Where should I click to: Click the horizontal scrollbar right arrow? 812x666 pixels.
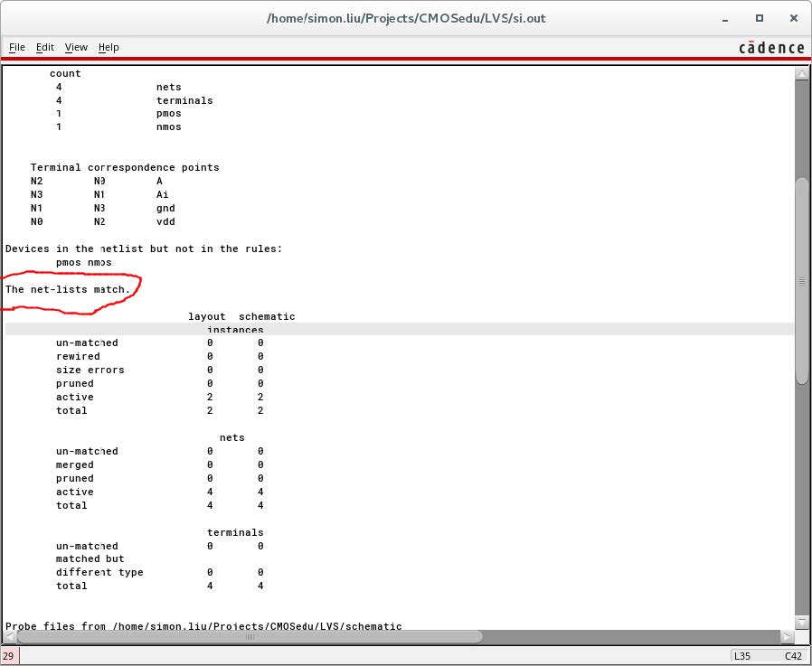tap(788, 636)
